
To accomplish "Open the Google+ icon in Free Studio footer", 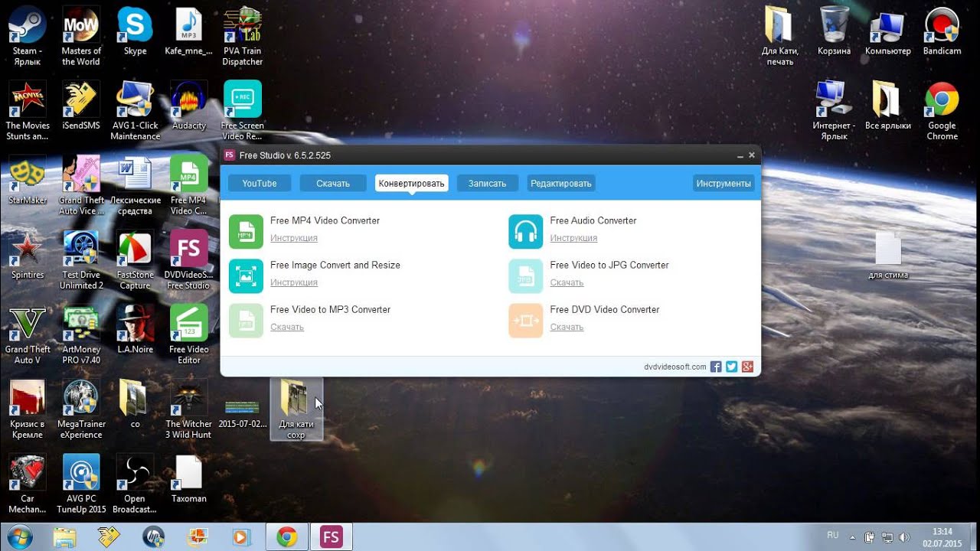I will click(x=748, y=367).
